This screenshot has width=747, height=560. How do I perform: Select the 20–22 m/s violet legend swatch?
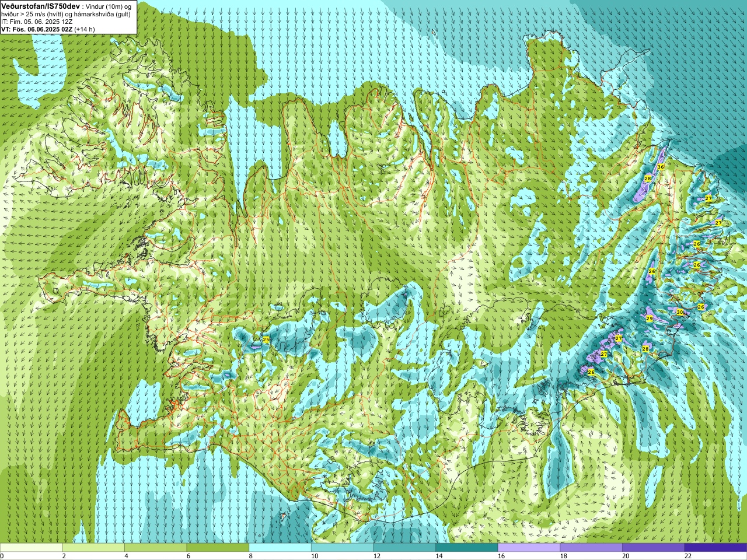click(654, 548)
